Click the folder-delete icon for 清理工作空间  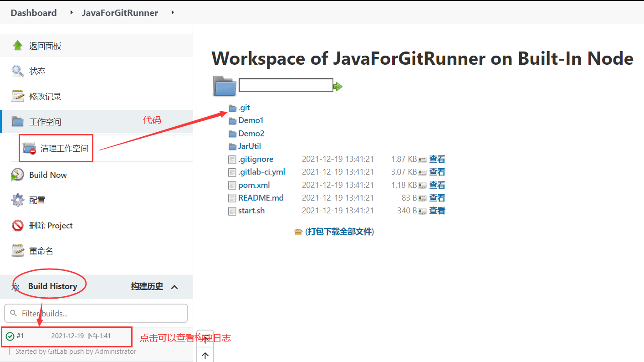pyautogui.click(x=30, y=148)
